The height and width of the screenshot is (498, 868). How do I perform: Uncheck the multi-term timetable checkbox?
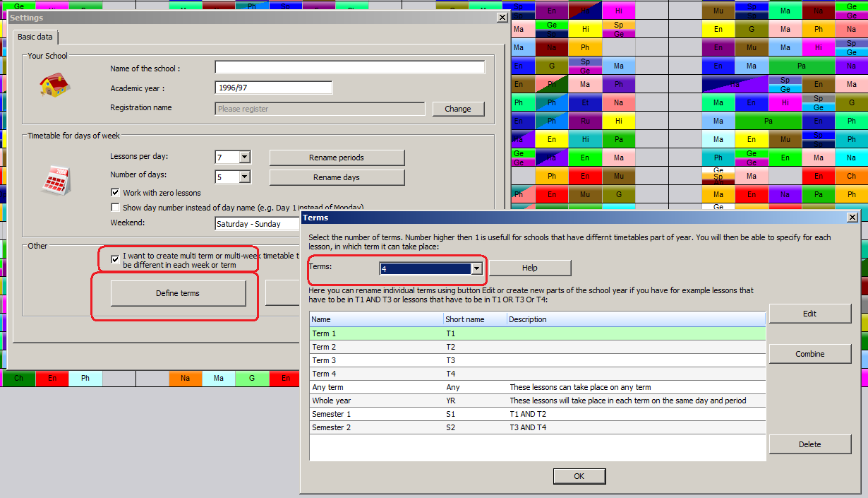pos(116,259)
